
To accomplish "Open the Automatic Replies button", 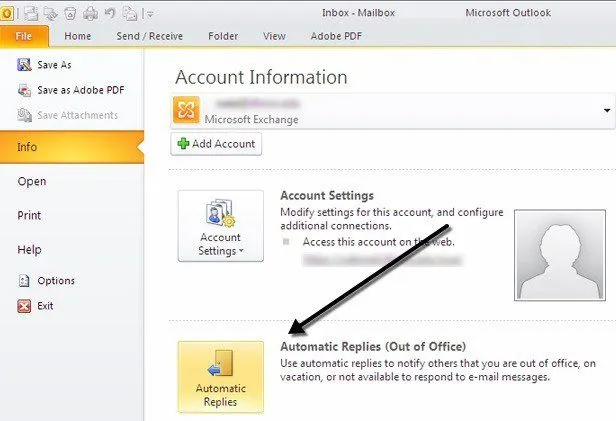I will (221, 377).
